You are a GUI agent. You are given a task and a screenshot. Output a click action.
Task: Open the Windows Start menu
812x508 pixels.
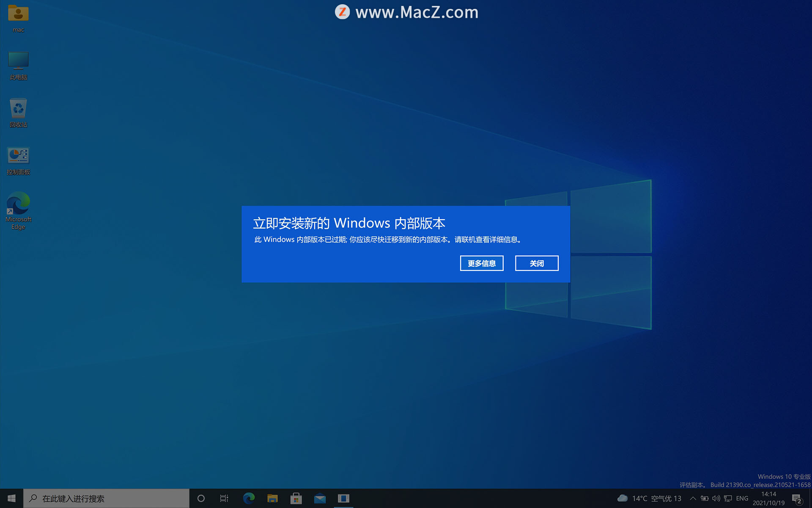click(x=11, y=498)
